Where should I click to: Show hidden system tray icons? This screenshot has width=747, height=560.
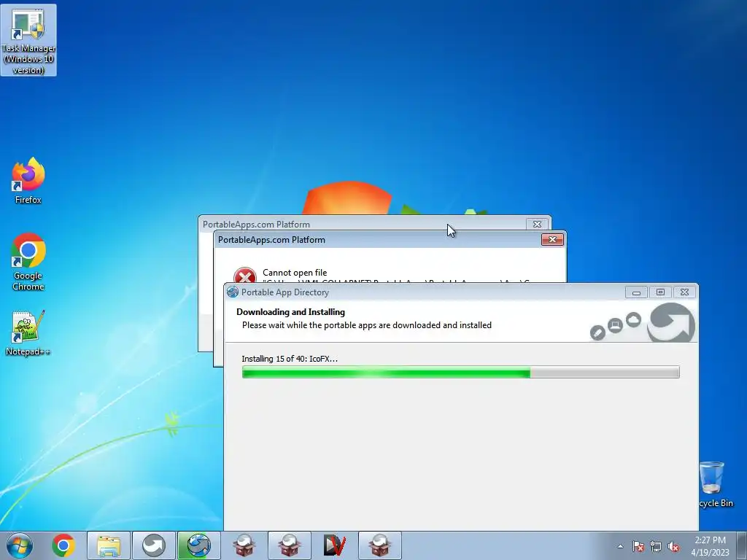[620, 546]
